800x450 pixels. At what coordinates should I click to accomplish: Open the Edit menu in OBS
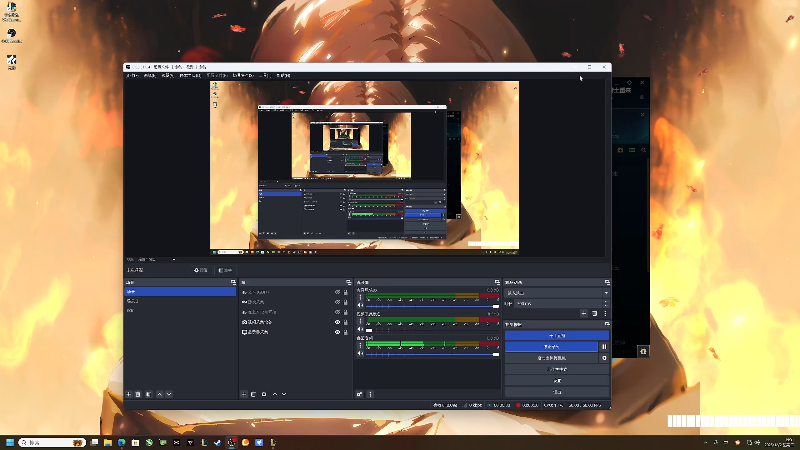pos(149,76)
